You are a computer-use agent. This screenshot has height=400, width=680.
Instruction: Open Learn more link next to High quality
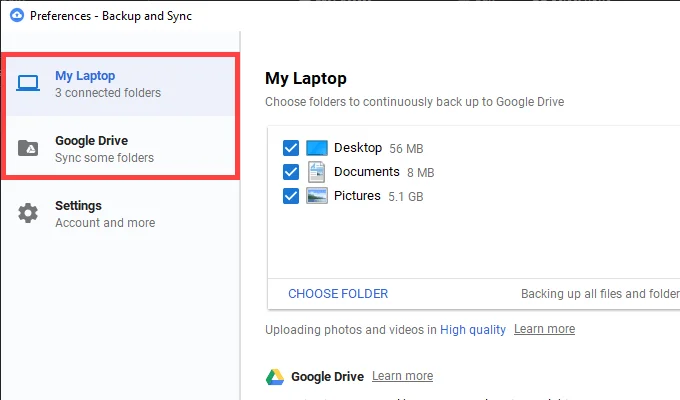click(544, 329)
